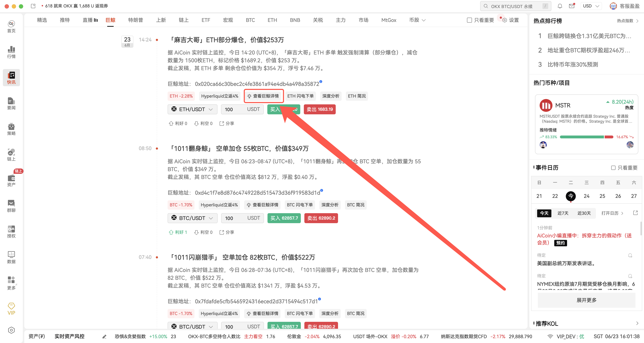The image size is (644, 343).
Task: Toggle 只看重要 checkbox in news header
Action: [x=469, y=20]
